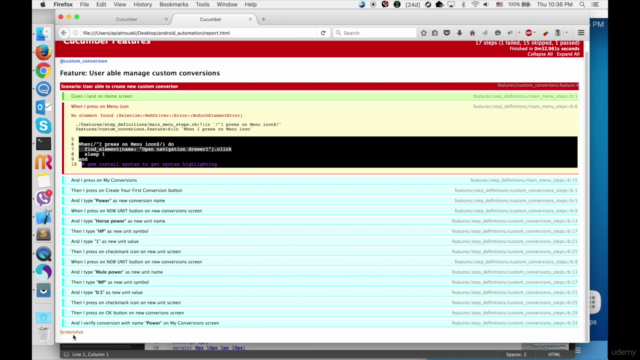
Task: Click the Firefox Search field
Action: click(375, 33)
